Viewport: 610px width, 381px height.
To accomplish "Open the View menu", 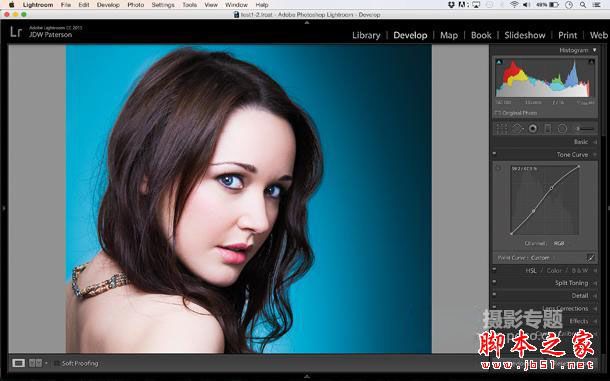I will point(211,5).
